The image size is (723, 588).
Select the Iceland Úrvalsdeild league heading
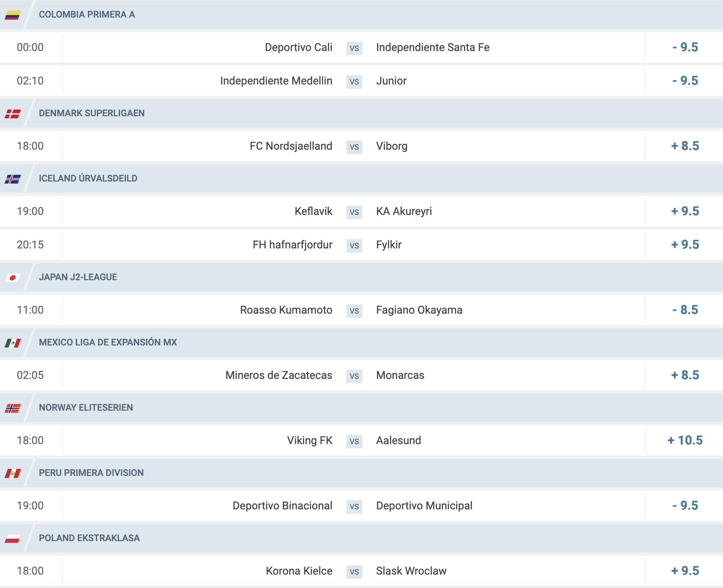click(x=88, y=179)
